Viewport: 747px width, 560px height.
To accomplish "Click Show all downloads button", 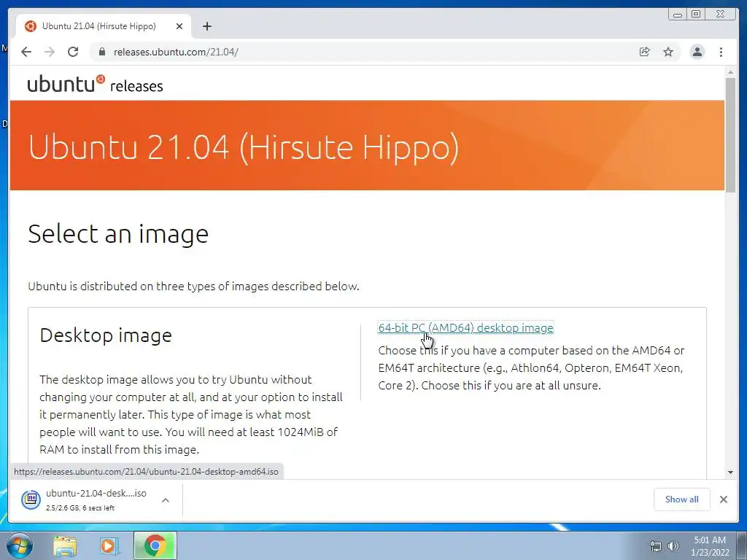I will 682,499.
